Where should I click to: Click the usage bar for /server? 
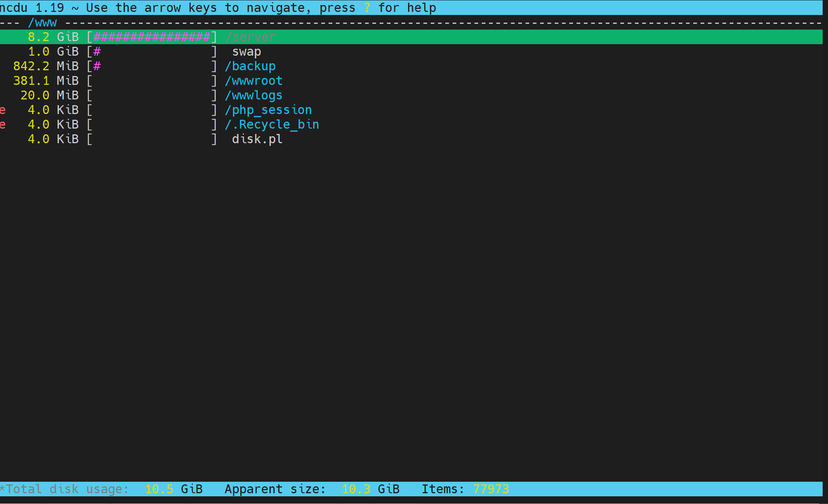[152, 37]
